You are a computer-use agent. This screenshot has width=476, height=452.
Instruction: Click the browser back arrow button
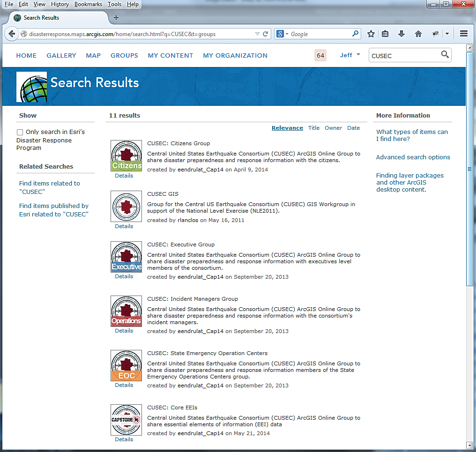pos(12,34)
